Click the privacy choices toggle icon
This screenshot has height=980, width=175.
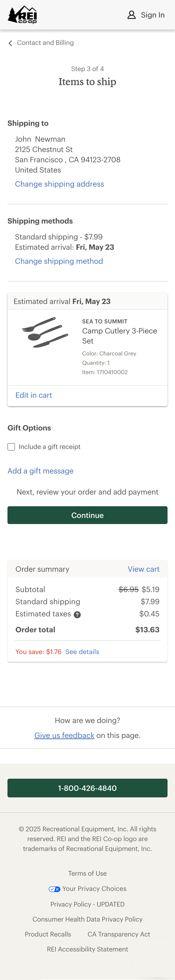click(54, 889)
